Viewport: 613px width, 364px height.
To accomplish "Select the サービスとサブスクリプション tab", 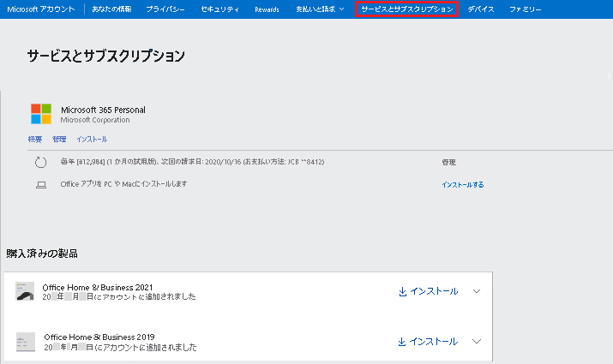I will (406, 9).
